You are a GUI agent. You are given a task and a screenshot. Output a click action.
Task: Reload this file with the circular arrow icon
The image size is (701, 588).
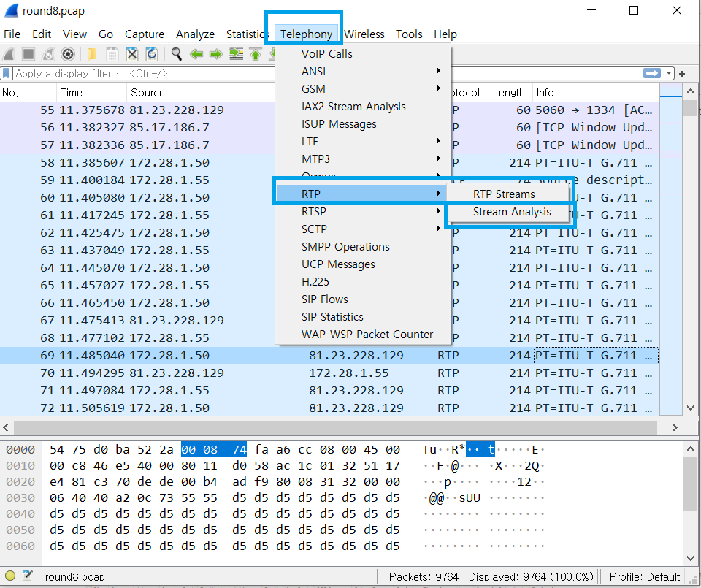tap(152, 54)
